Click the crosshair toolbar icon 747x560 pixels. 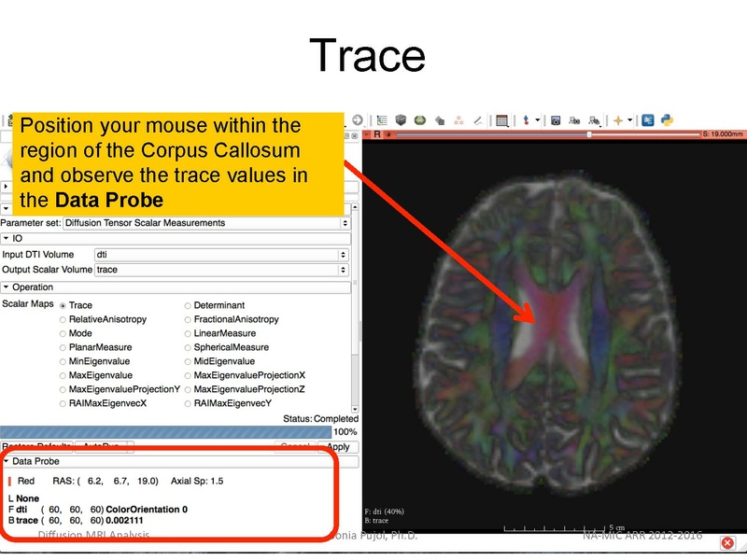618,120
